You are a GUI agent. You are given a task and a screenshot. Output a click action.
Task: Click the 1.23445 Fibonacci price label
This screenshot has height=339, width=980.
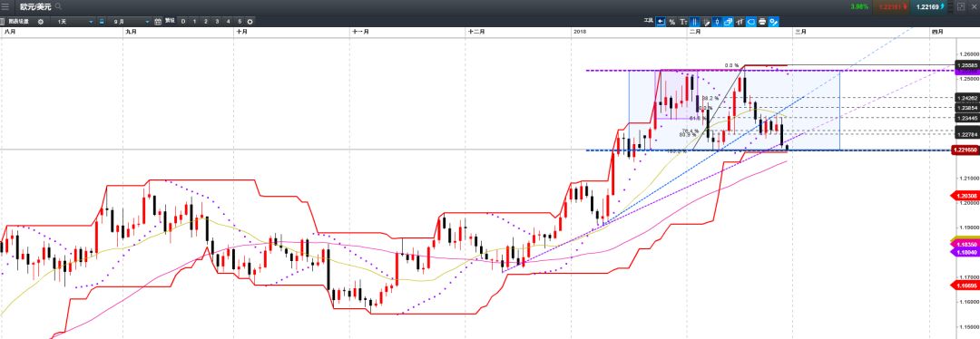pyautogui.click(x=966, y=118)
